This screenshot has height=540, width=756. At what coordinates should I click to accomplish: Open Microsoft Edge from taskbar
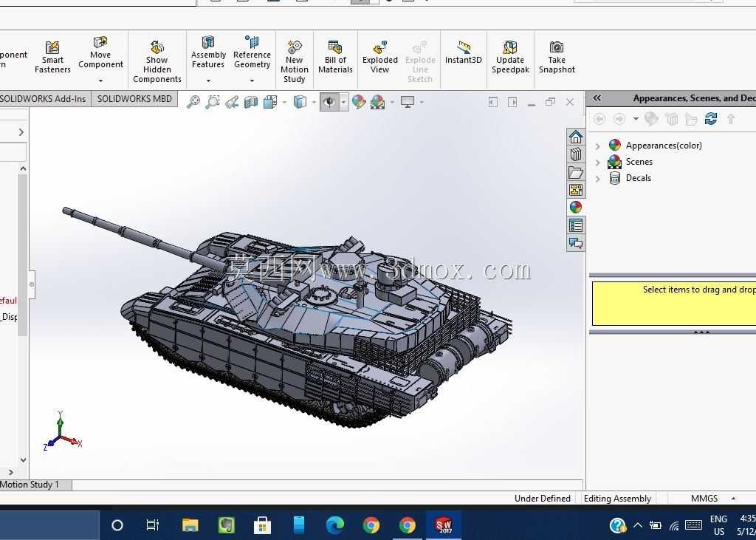point(334,524)
